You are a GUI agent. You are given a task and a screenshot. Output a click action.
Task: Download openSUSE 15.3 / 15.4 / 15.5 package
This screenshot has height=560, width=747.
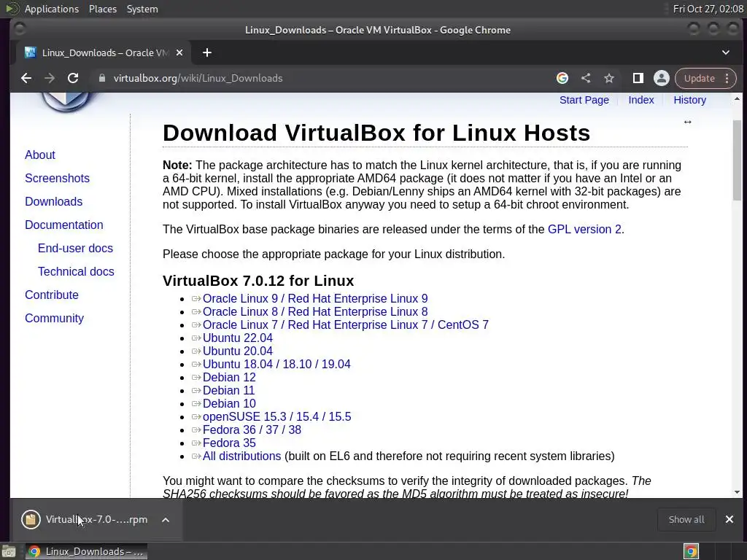pos(276,416)
